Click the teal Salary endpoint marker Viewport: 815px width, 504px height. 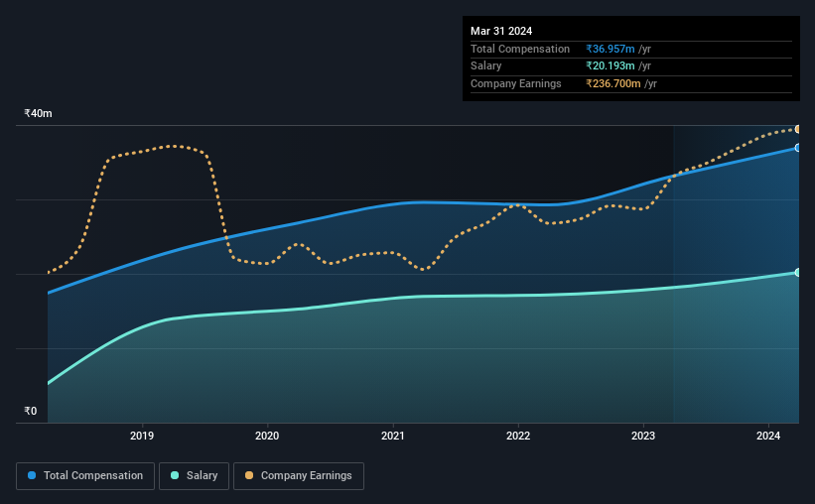tap(797, 272)
